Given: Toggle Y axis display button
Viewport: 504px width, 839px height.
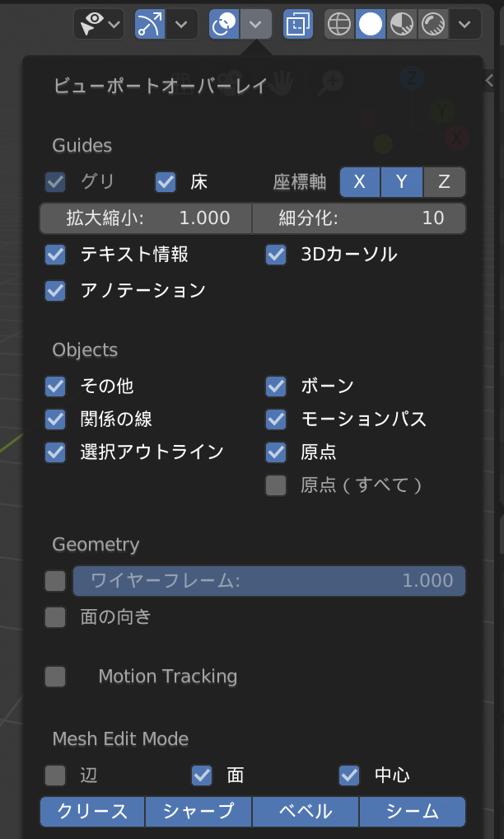Looking at the screenshot, I should coord(402,182).
